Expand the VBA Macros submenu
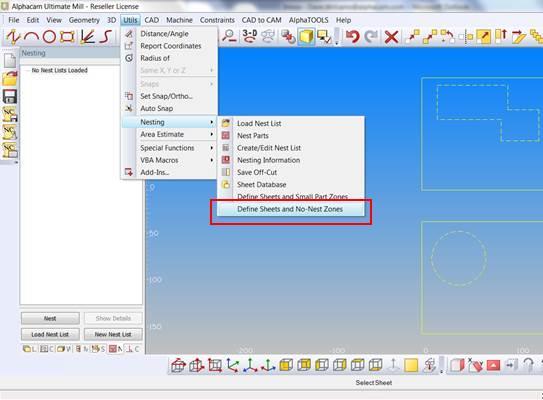The height and width of the screenshot is (400, 543). (x=170, y=160)
